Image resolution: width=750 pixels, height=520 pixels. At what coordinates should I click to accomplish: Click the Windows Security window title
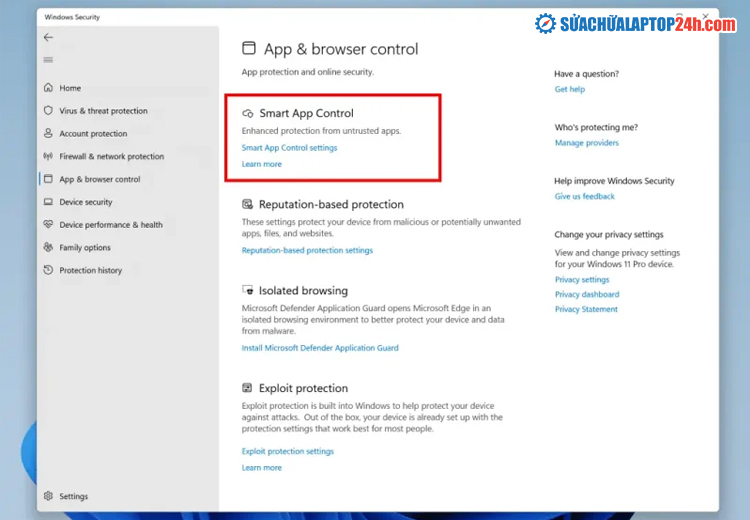72,17
